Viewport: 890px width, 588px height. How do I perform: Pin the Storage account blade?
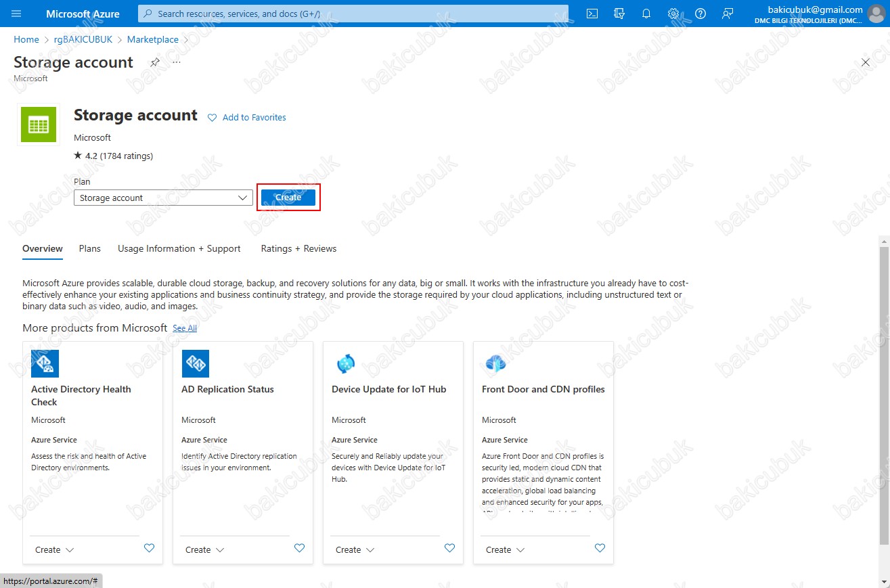[155, 62]
